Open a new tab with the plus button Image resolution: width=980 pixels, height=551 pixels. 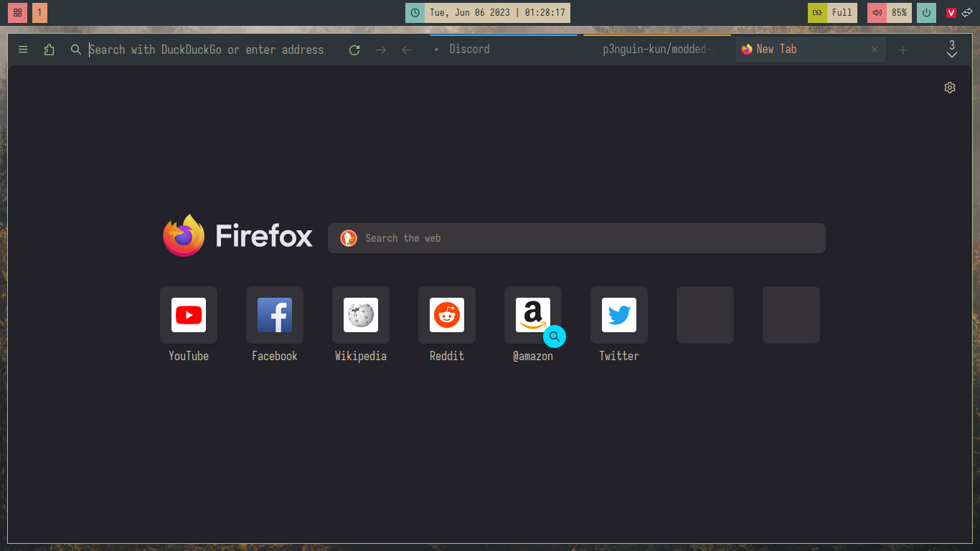(903, 50)
